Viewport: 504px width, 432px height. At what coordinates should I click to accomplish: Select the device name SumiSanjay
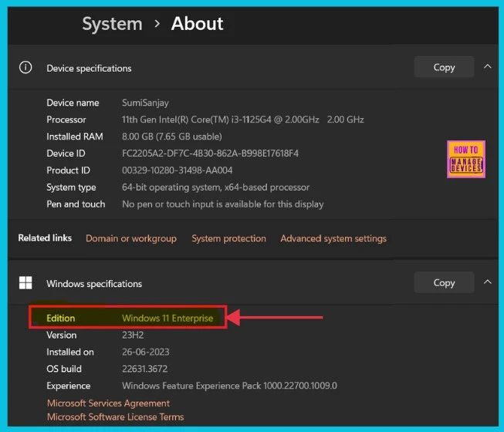[x=145, y=103]
